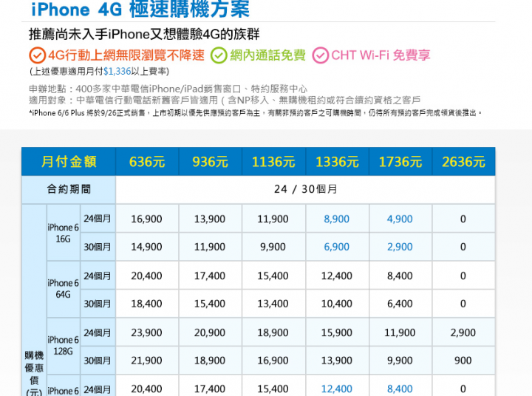Screen dimensions: 532x396
Task: Click the "2636元" column header
Action: (x=463, y=162)
